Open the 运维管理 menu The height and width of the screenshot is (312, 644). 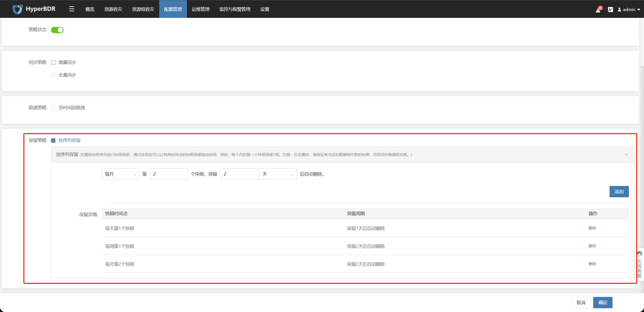200,9
